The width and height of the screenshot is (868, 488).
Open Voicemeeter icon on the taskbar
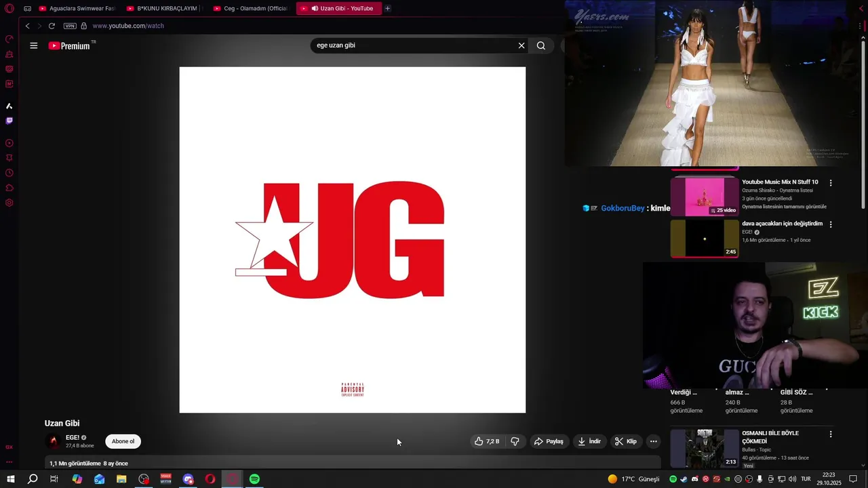166,479
